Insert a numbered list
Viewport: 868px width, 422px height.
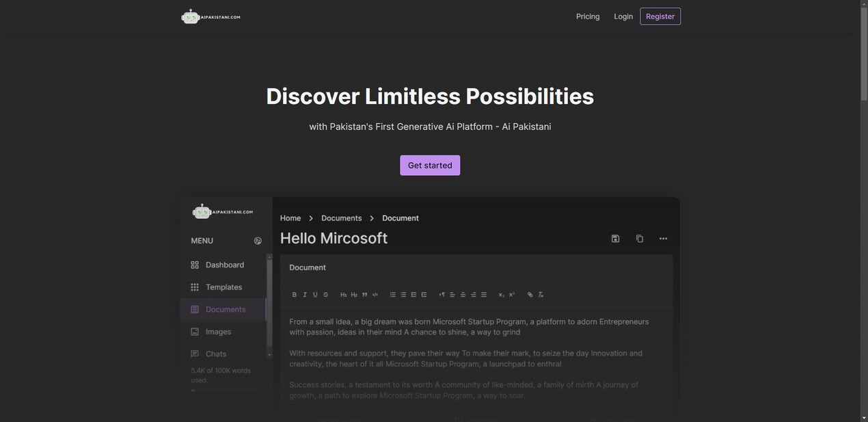[x=393, y=295]
